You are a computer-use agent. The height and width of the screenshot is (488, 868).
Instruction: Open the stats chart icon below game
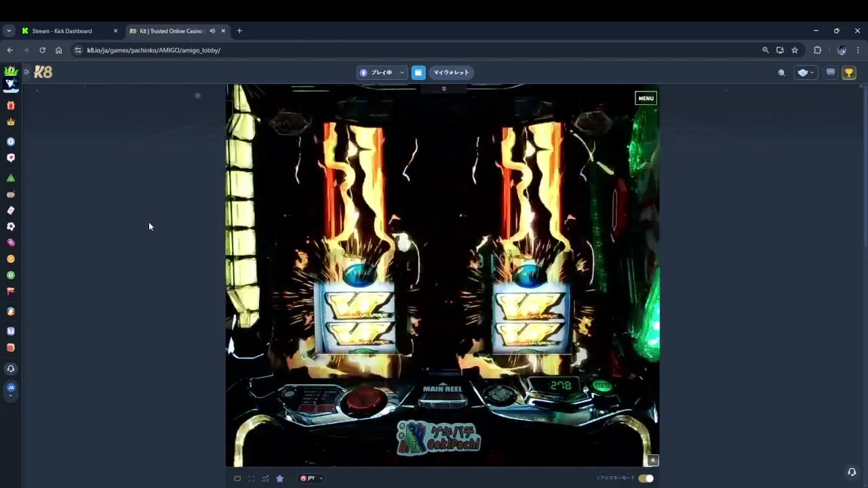point(265,479)
